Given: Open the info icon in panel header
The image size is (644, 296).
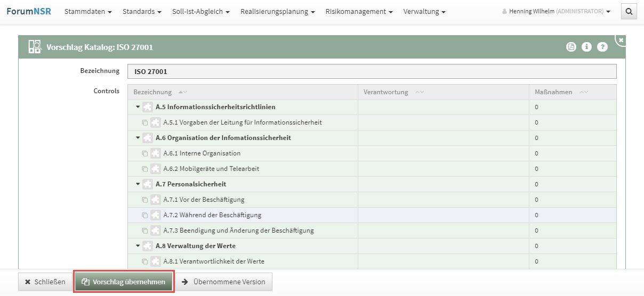Looking at the screenshot, I should [x=586, y=47].
